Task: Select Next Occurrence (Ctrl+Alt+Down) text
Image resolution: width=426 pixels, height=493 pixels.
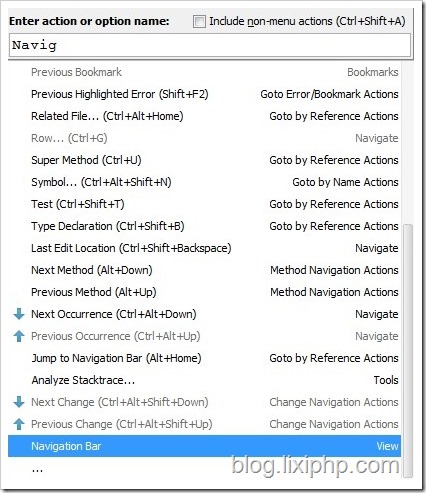Action: (114, 314)
